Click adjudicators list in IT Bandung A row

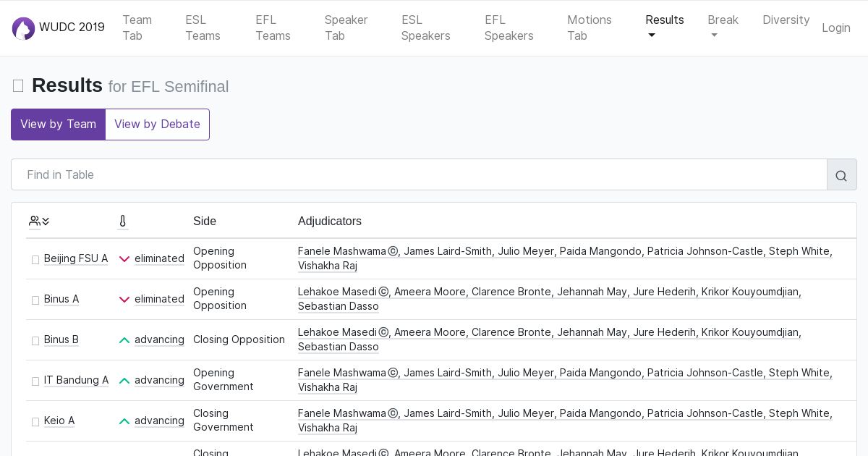point(565,380)
